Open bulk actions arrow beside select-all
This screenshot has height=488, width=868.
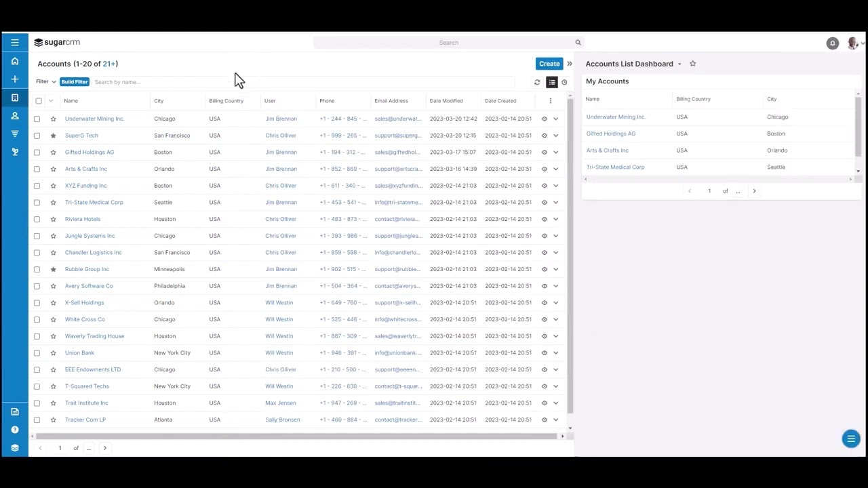coord(51,101)
